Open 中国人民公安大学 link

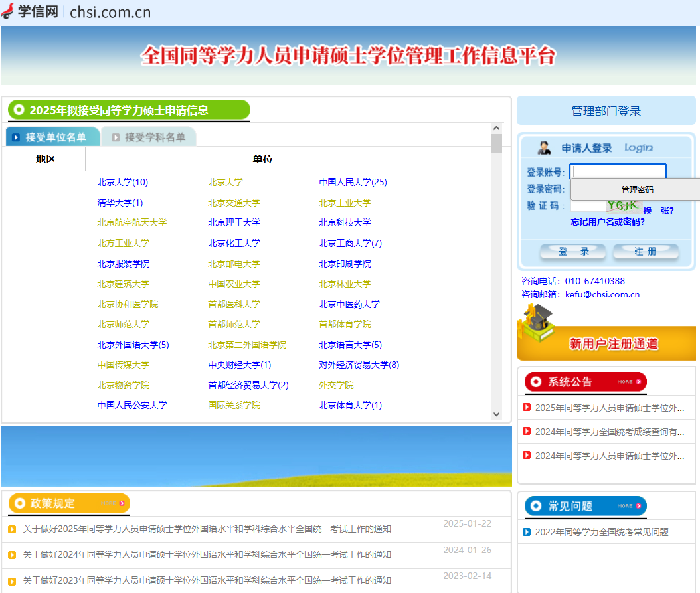(132, 406)
